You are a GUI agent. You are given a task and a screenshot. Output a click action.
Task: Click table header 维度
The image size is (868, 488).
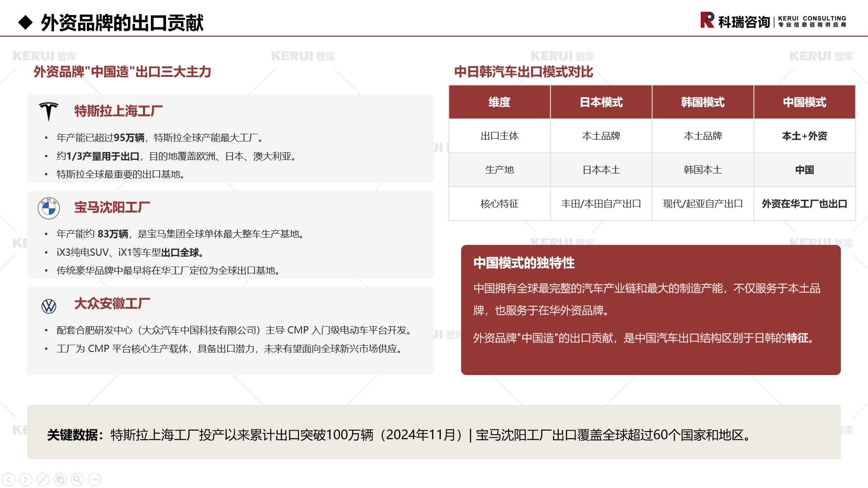point(500,102)
